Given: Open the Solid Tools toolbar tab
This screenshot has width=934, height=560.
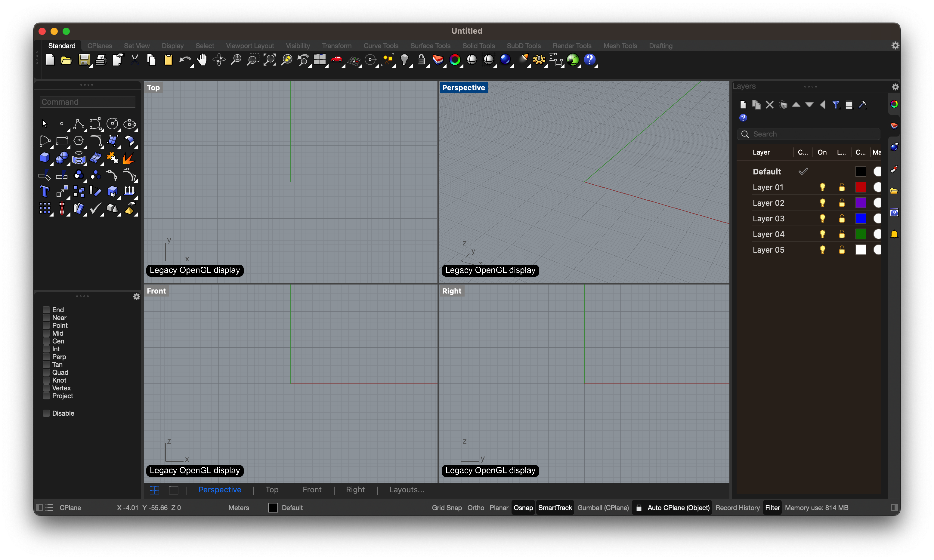Looking at the screenshot, I should point(478,46).
